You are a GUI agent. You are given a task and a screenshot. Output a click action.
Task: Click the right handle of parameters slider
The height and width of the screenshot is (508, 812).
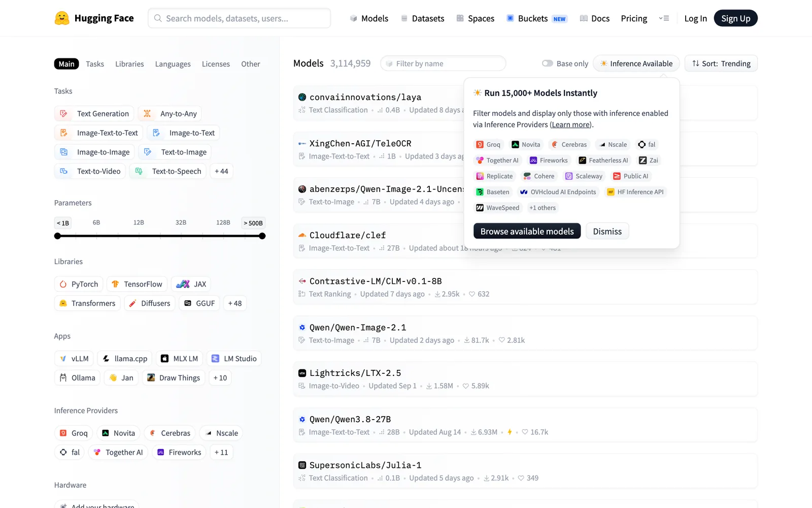pos(262,236)
